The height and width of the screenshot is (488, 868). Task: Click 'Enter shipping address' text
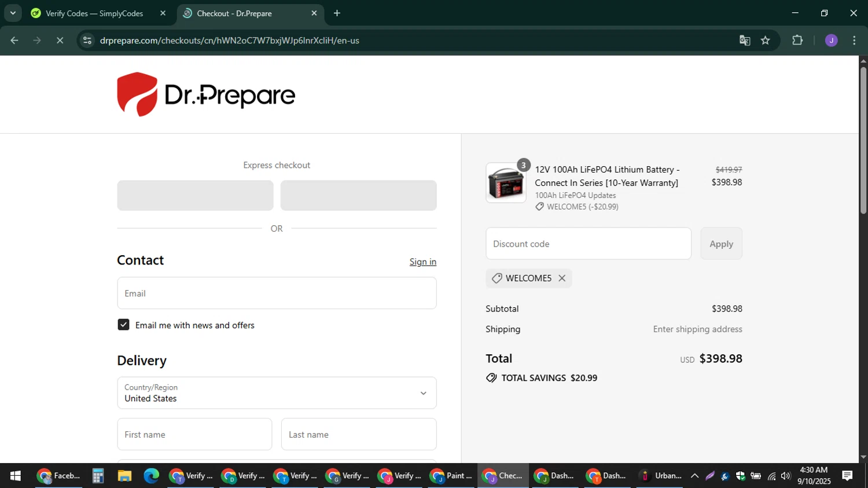[697, 329]
